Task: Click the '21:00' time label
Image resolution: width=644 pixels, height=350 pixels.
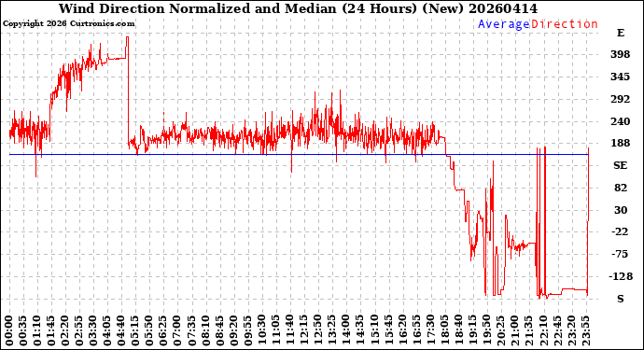Action: click(x=514, y=331)
